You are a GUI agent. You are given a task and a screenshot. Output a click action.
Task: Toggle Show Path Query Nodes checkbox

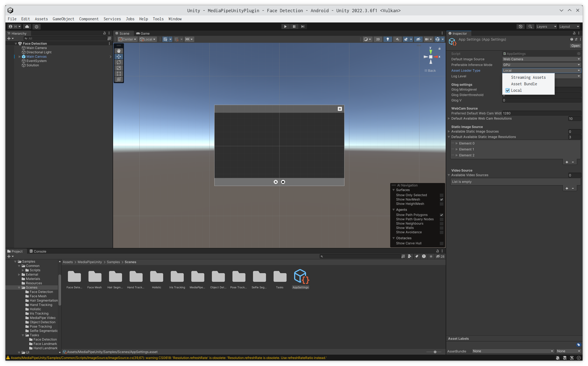point(442,219)
